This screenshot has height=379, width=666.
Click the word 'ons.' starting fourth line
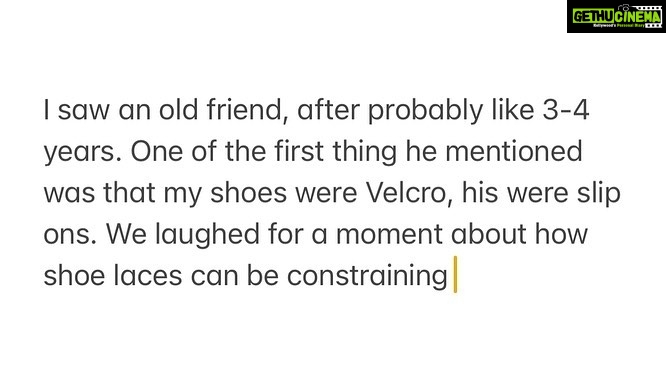tap(70, 236)
